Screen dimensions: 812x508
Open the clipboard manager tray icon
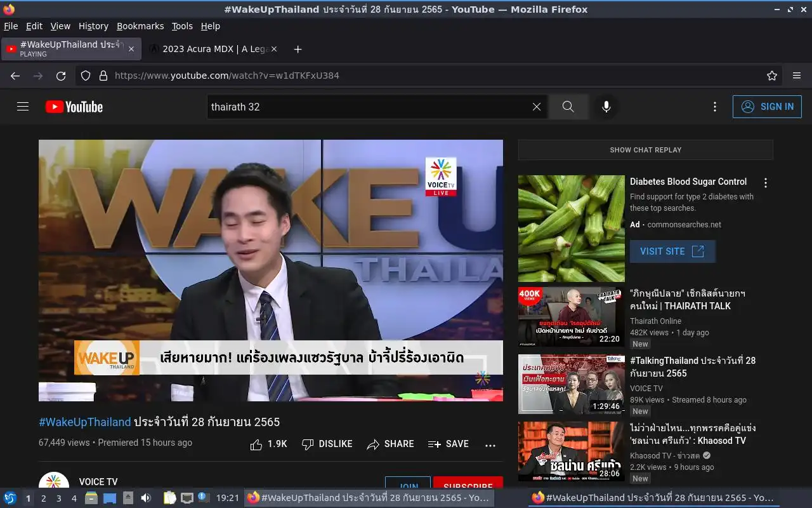pyautogui.click(x=169, y=498)
